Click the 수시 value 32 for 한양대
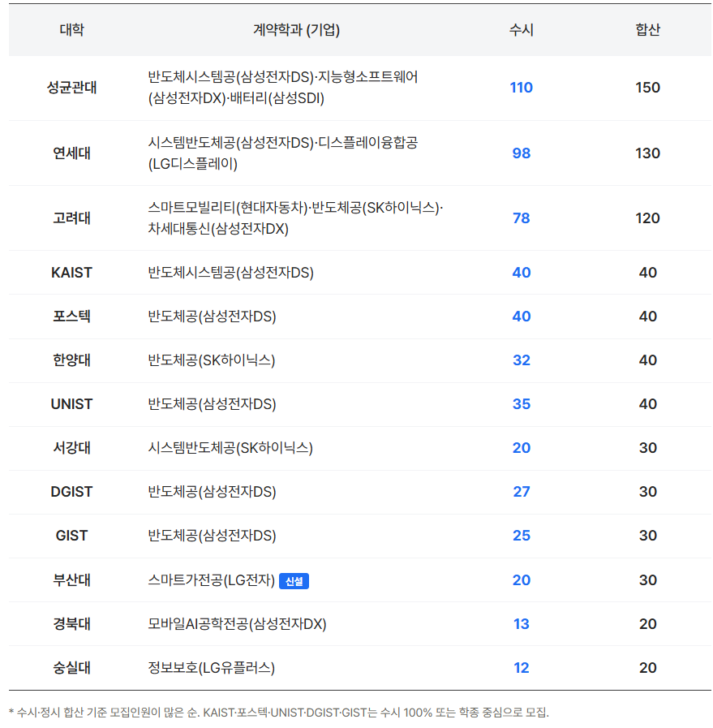Viewport: 713px width, 728px height. 521,360
